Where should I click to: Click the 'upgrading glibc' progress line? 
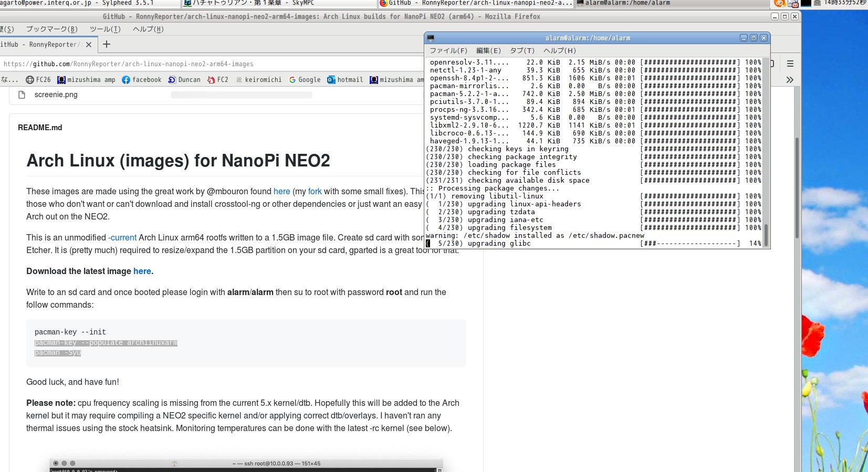coord(593,244)
